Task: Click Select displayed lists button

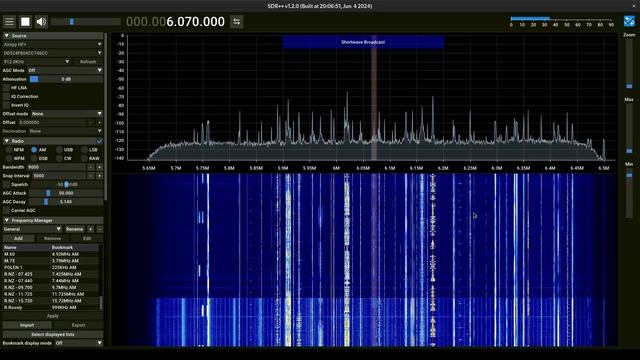Action: 53,334
